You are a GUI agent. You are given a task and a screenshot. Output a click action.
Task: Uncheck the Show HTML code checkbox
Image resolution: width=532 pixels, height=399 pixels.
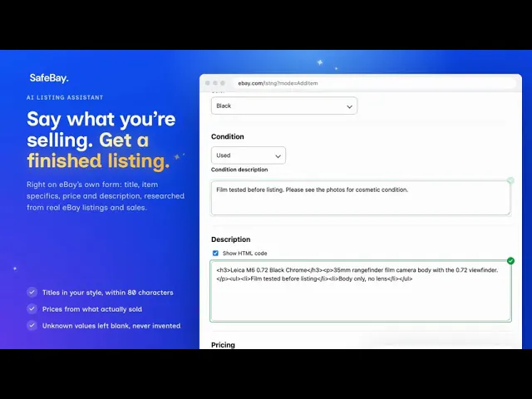[x=215, y=253]
